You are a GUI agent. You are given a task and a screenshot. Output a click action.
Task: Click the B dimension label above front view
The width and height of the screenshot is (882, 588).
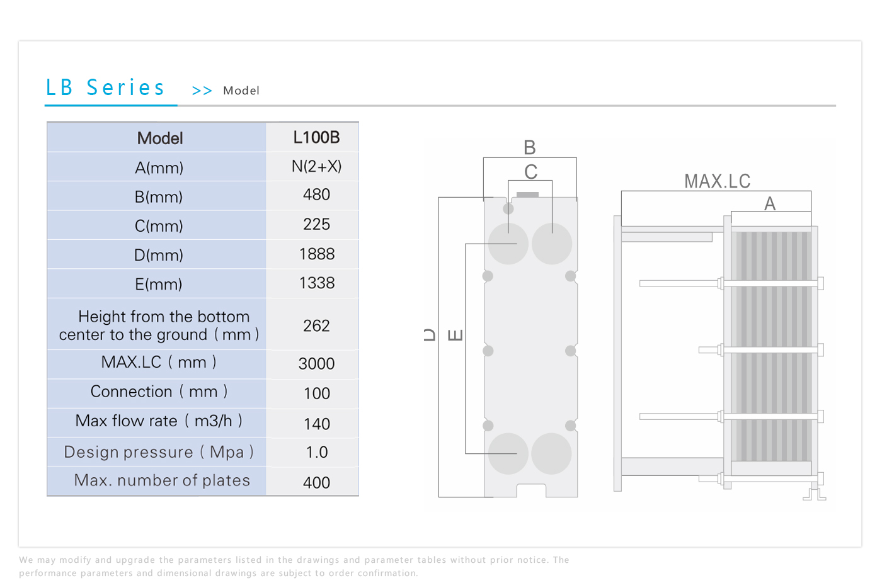[529, 147]
